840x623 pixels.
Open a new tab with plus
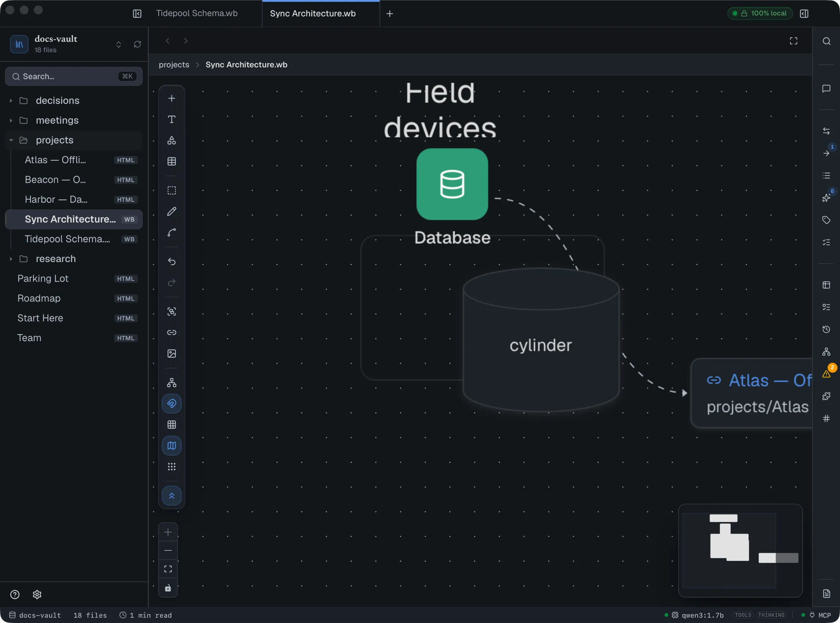coord(389,14)
